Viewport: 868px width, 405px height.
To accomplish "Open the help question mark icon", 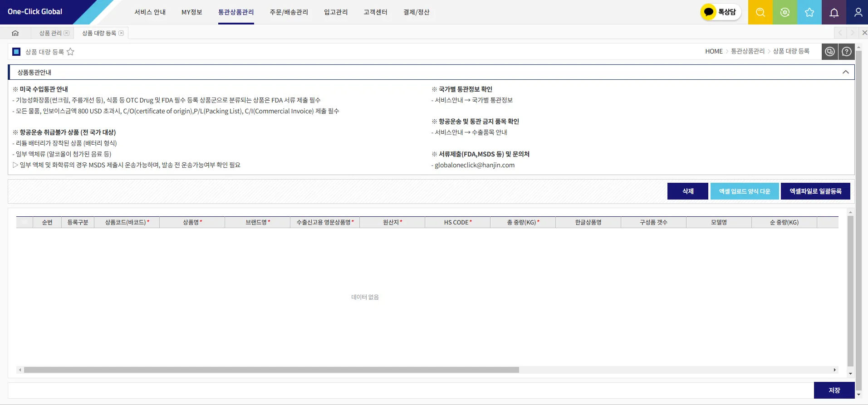I will pos(847,52).
